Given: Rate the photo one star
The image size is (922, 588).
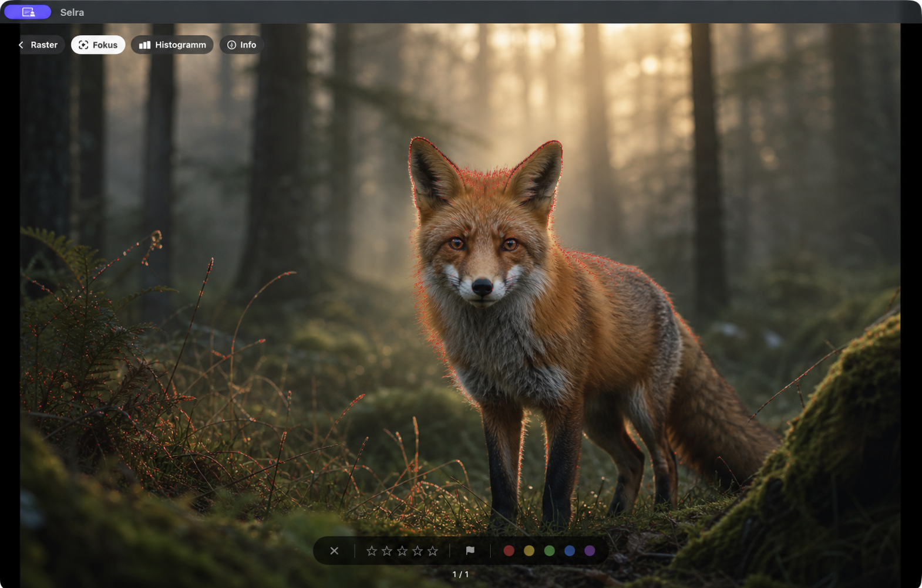Looking at the screenshot, I should click(372, 550).
